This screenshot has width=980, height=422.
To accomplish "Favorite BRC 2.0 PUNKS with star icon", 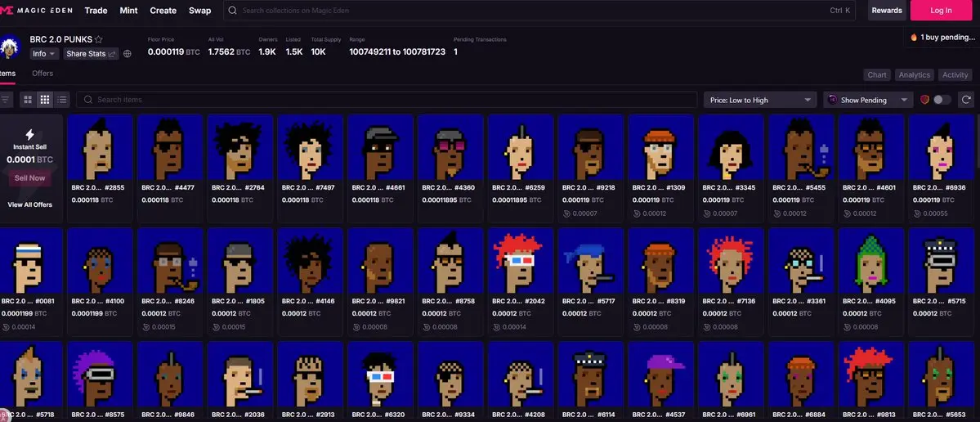I will [x=99, y=39].
